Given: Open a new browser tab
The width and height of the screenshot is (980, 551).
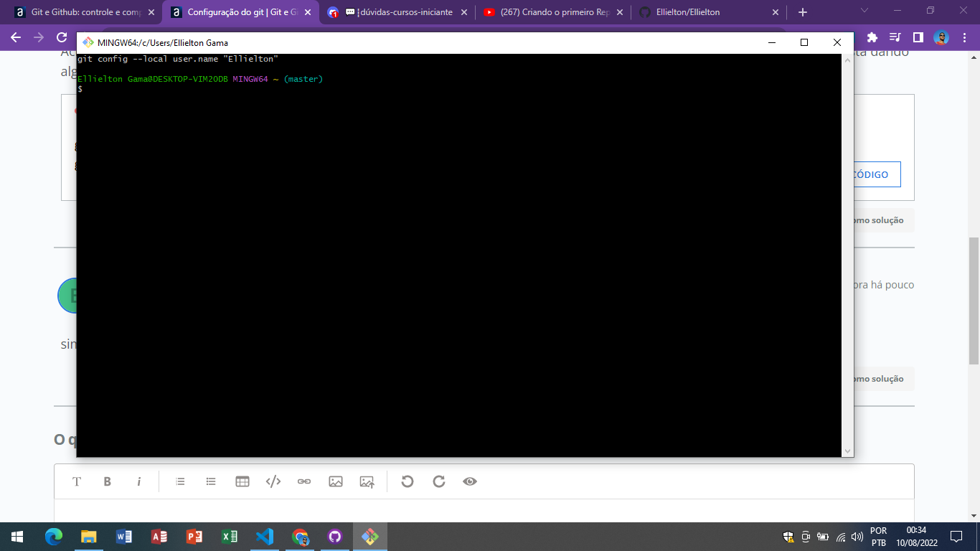Looking at the screenshot, I should pyautogui.click(x=803, y=12).
